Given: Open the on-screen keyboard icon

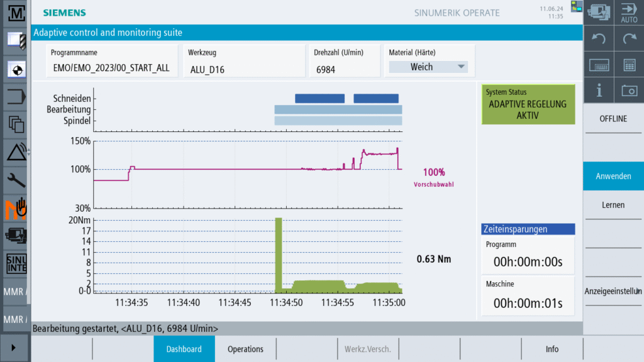Looking at the screenshot, I should point(599,65).
